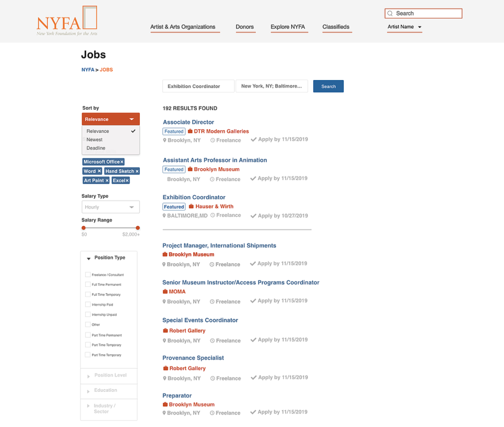Check the Internship Unpaid box
The width and height of the screenshot is (504, 427).
88,314
